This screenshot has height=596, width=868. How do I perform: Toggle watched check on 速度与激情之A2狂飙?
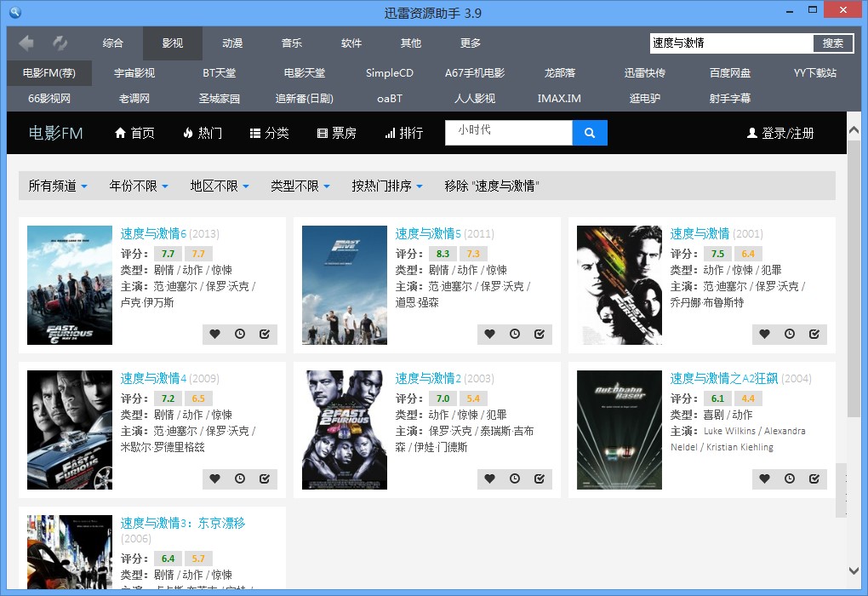point(814,479)
